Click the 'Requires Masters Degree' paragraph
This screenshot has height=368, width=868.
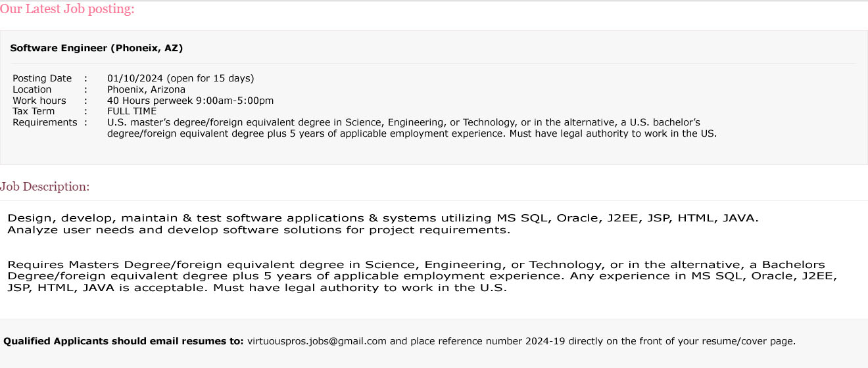point(423,276)
